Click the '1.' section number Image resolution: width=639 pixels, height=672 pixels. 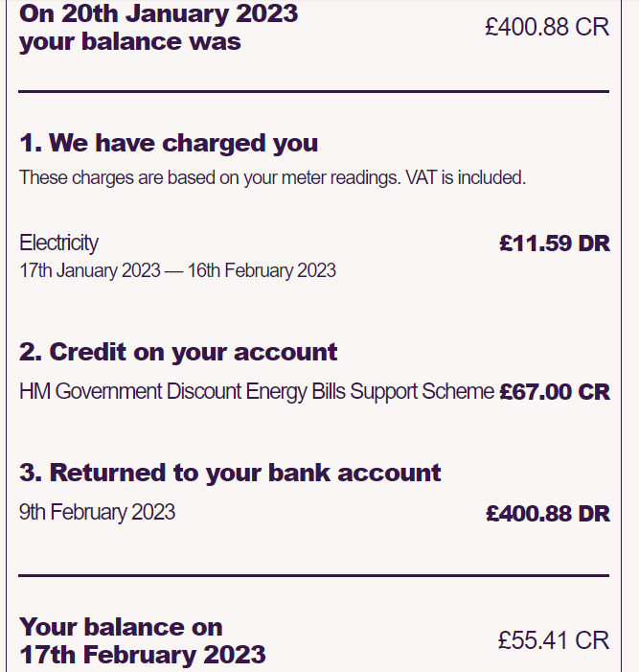[31, 143]
